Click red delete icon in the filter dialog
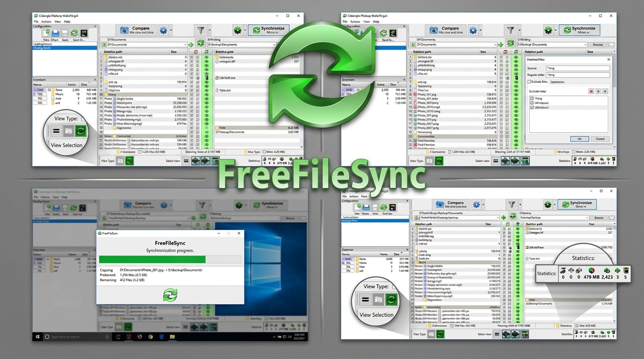 tap(592, 91)
